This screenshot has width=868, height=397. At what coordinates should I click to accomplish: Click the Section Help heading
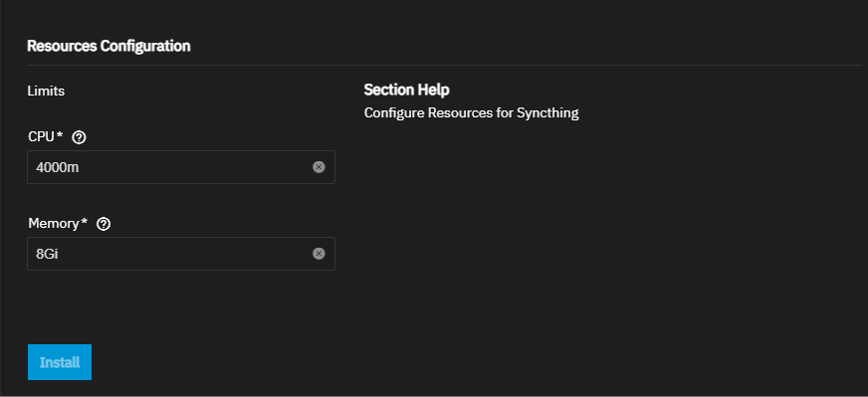tap(407, 90)
